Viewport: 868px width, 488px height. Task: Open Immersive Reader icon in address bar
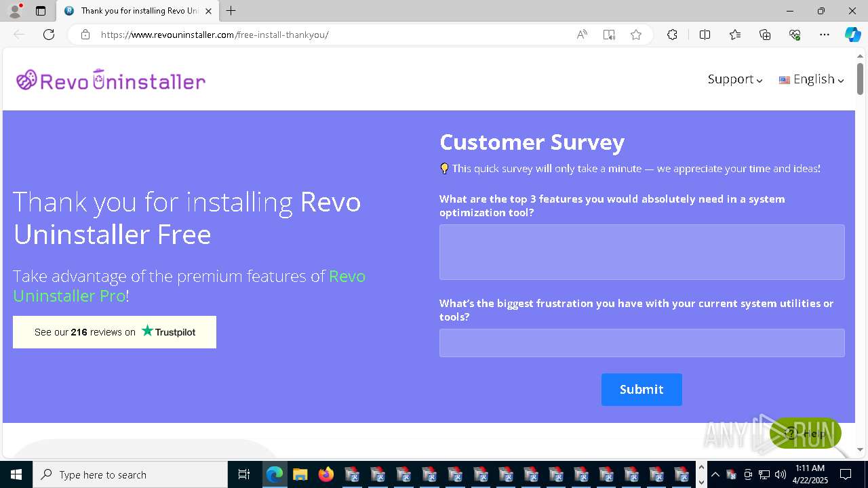[609, 35]
